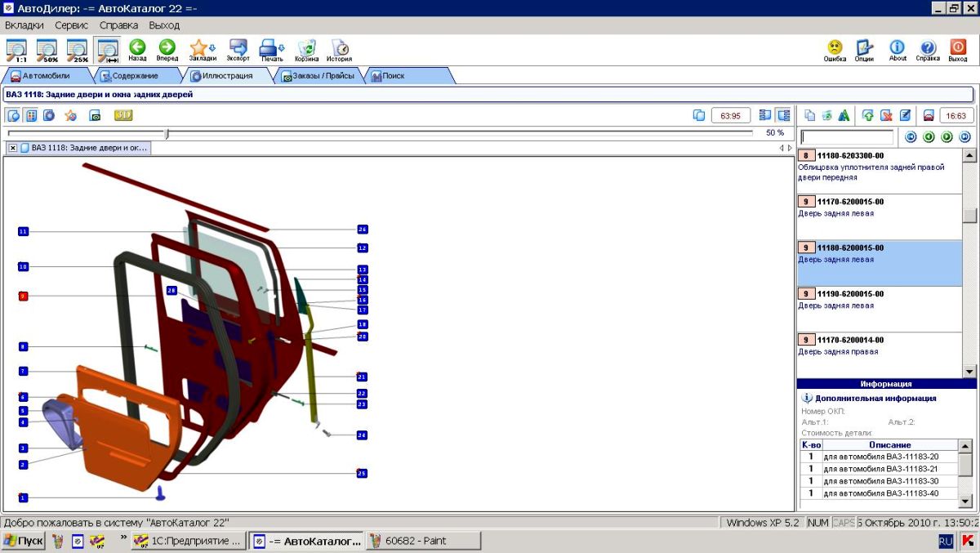Viewport: 980px width, 553px height.
Task: Go back with the Назад button
Action: (x=137, y=50)
